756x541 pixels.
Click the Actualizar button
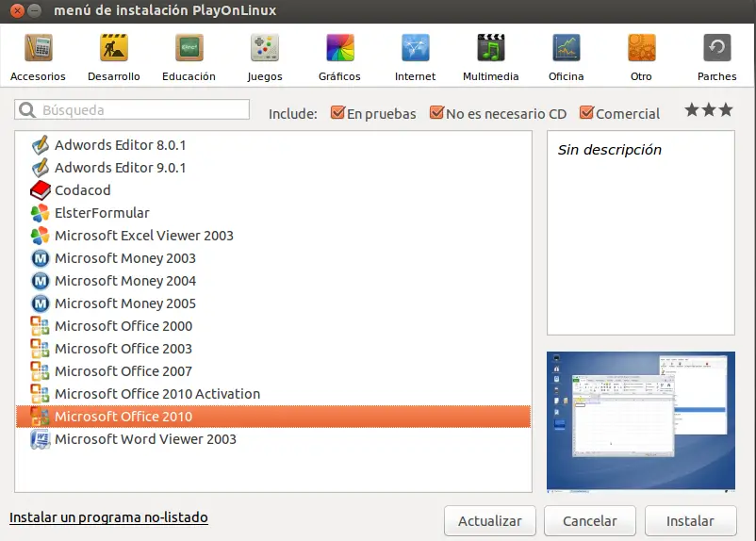coord(490,521)
